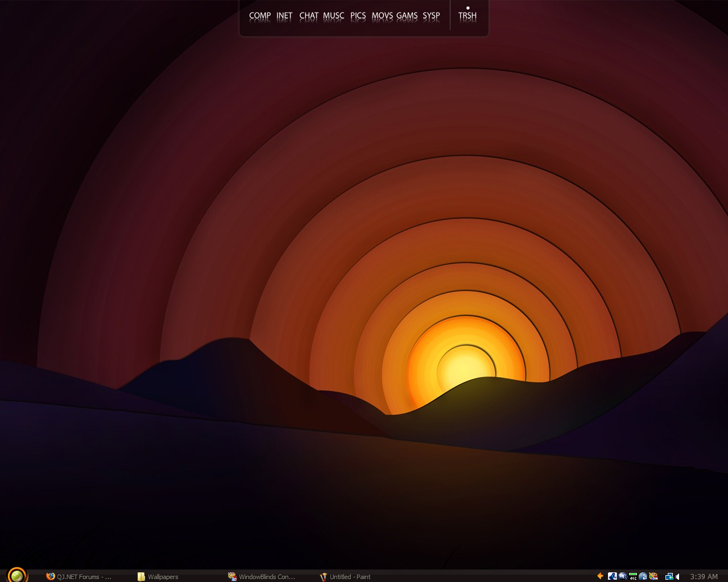Expand hidden tray icons with orange arrow
The height and width of the screenshot is (582, 728).
pyautogui.click(x=600, y=576)
